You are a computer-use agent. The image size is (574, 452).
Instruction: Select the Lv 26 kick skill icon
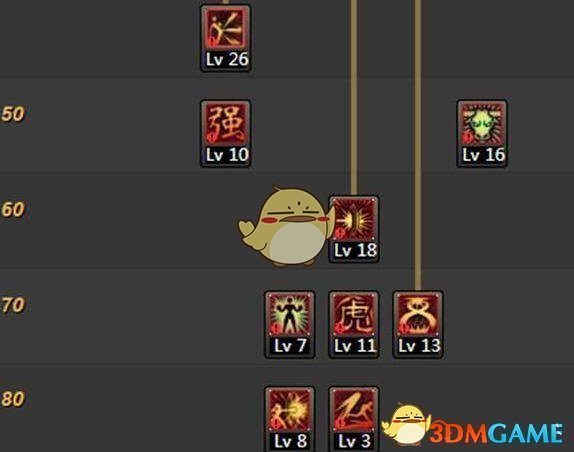[x=226, y=38]
